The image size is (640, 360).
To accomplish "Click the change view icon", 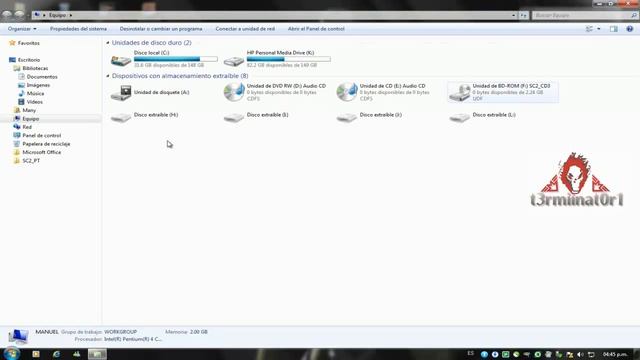I will (589, 29).
